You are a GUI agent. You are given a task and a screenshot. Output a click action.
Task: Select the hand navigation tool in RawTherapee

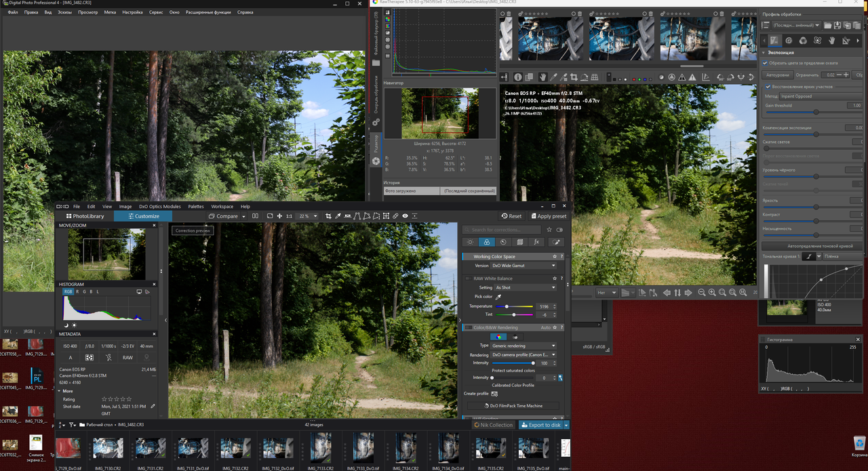543,77
